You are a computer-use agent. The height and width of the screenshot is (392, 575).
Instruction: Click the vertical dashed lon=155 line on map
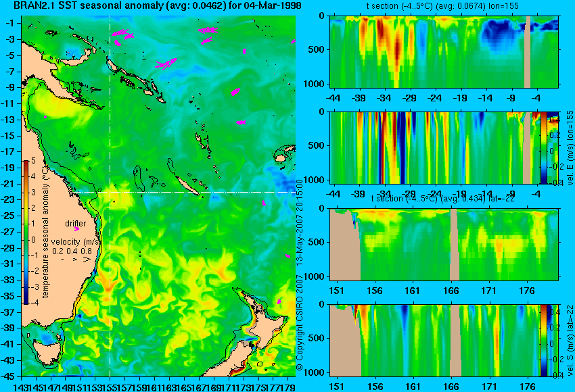point(110,196)
